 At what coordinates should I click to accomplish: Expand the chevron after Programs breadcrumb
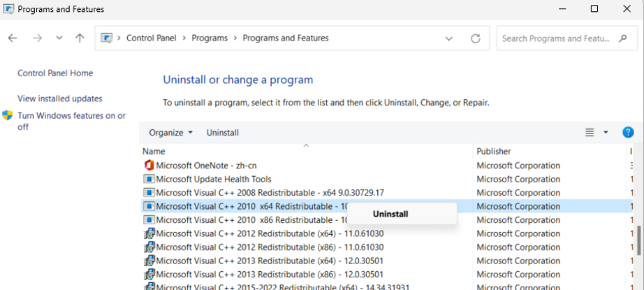pos(235,38)
